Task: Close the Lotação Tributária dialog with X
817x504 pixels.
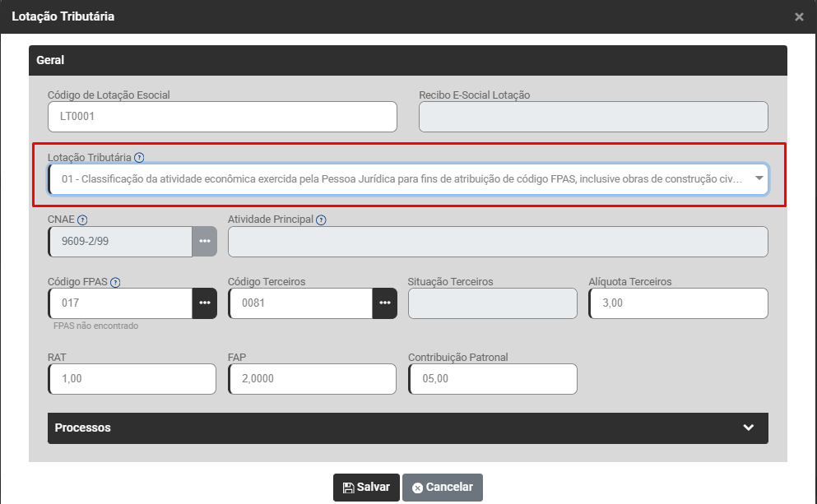Action: pyautogui.click(x=799, y=16)
